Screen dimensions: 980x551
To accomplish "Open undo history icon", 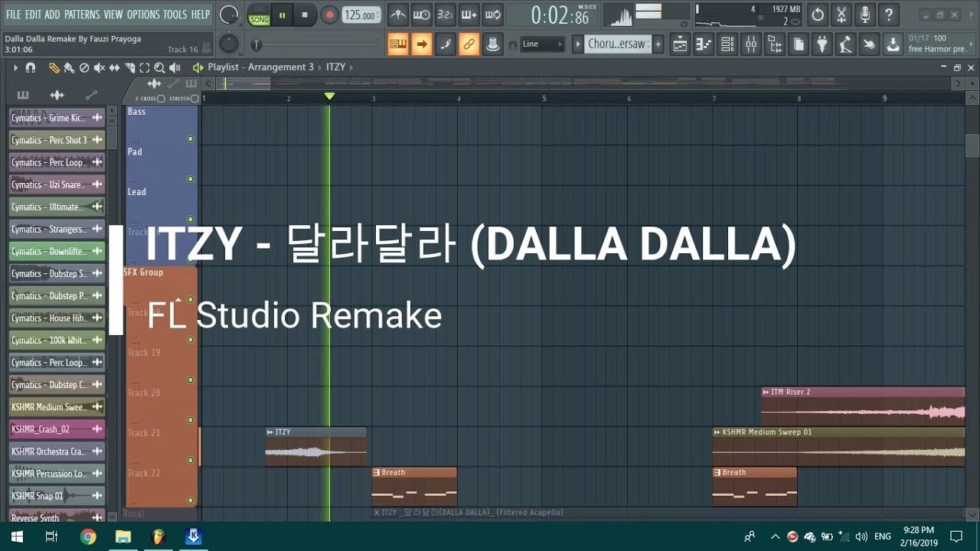I will pos(818,15).
